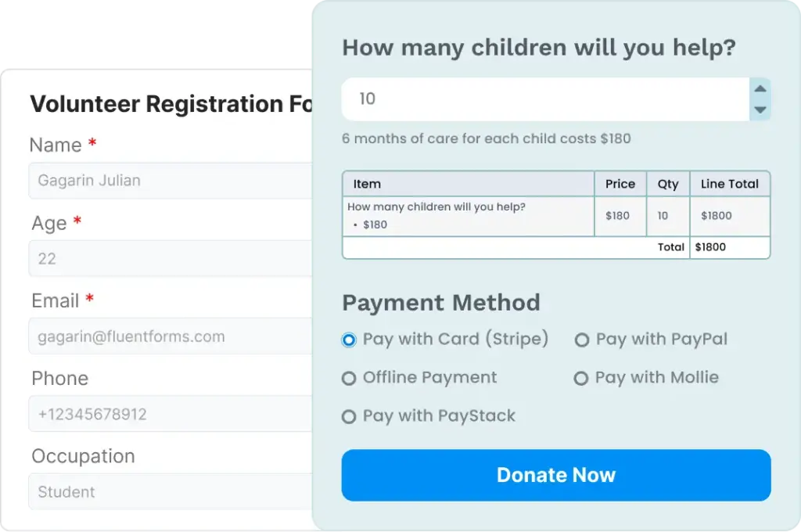Click the Qty column header
The height and width of the screenshot is (532, 801).
[667, 184]
